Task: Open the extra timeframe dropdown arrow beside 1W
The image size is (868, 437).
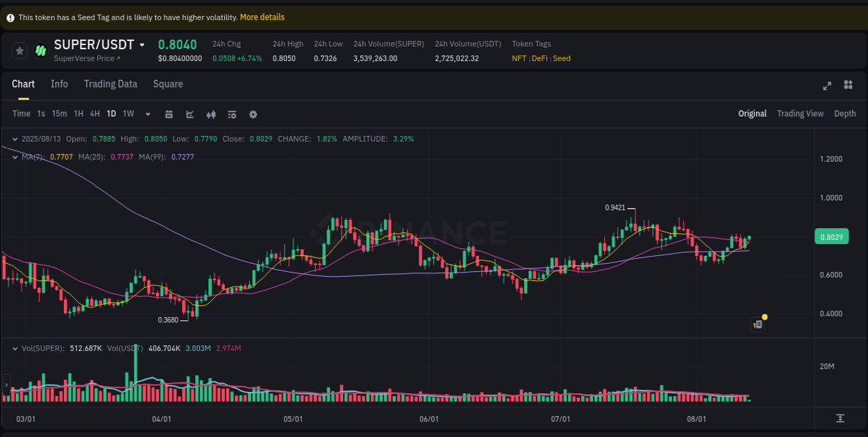Action: 147,114
